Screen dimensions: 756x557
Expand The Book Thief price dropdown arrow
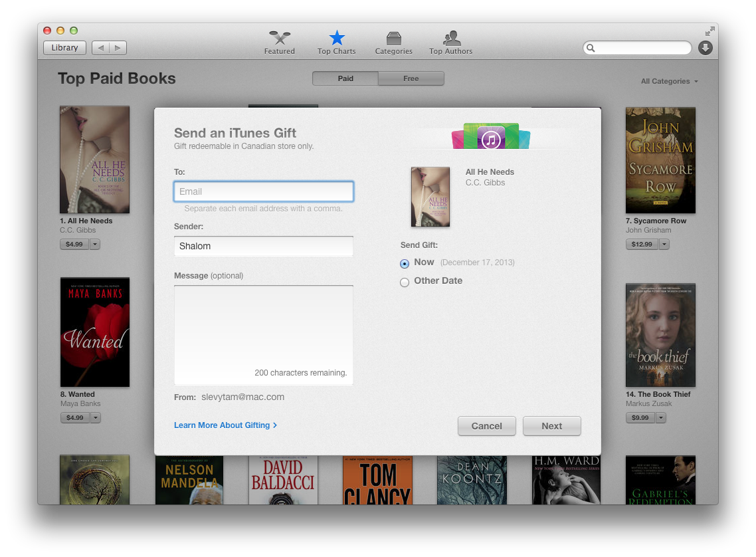[x=661, y=417]
